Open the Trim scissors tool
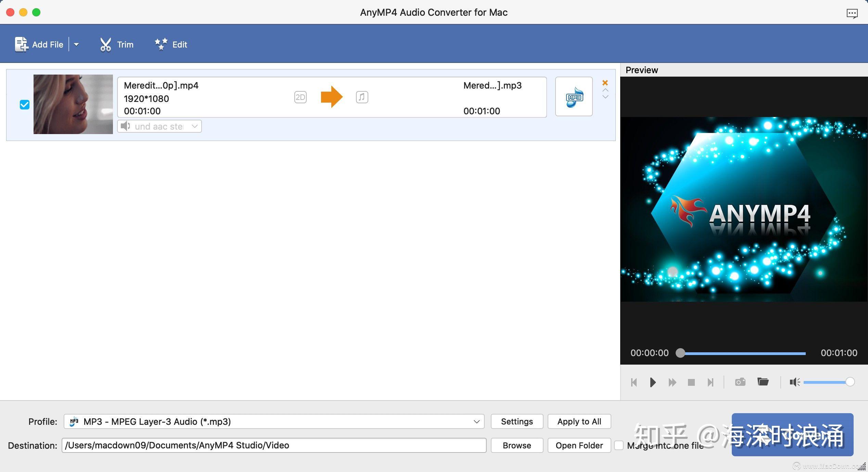The image size is (868, 472). coord(105,44)
